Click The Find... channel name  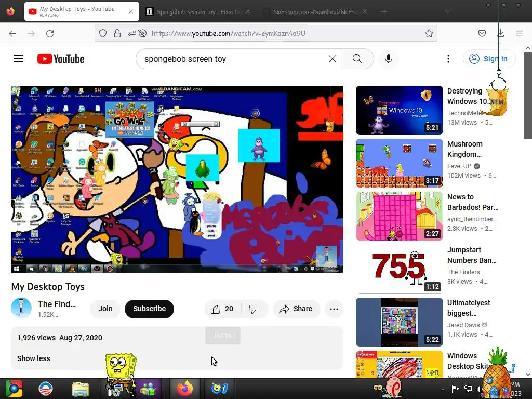tap(57, 304)
